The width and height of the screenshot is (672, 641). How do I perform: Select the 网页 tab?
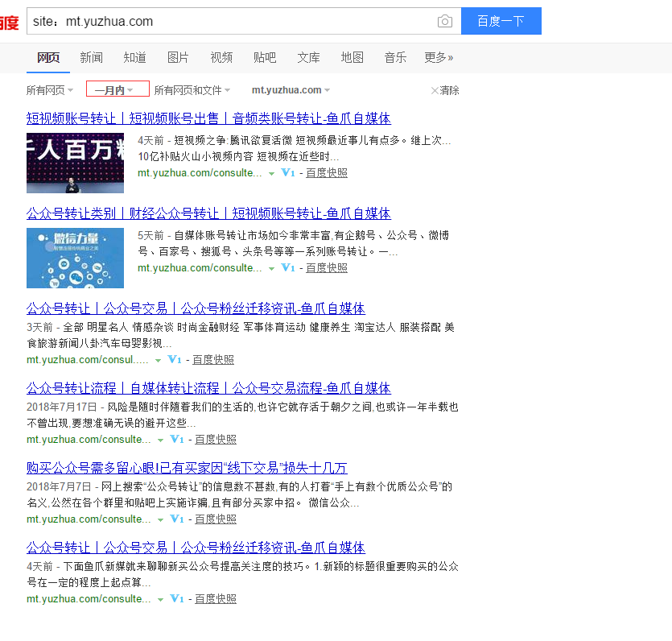48,57
